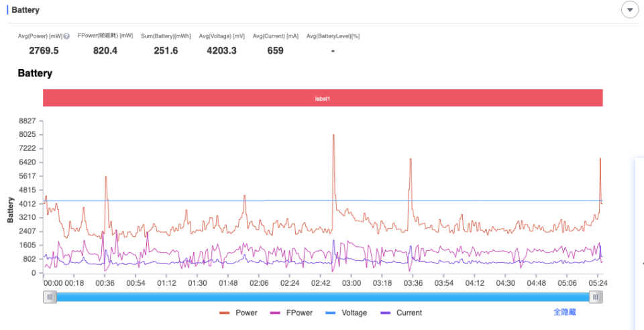This screenshot has height=330, width=644.
Task: Grab the left handle of the range slider
Action: click(x=50, y=297)
